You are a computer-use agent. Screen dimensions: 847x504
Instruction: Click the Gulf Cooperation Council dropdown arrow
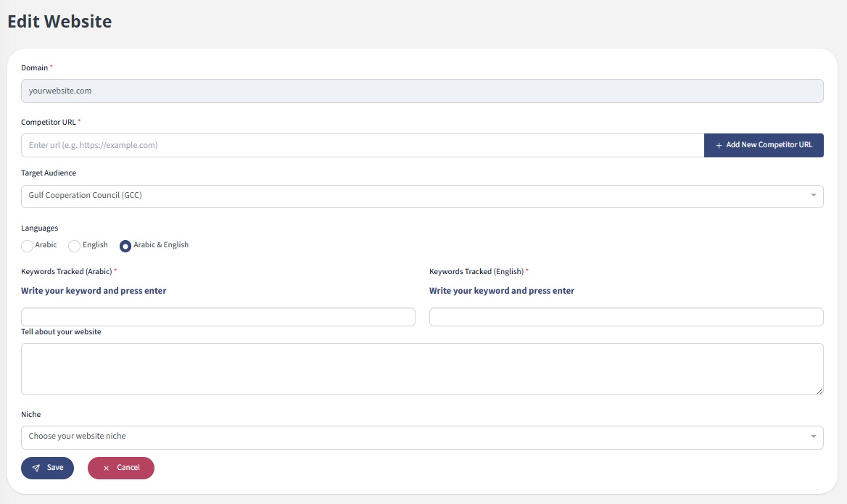pyautogui.click(x=814, y=196)
